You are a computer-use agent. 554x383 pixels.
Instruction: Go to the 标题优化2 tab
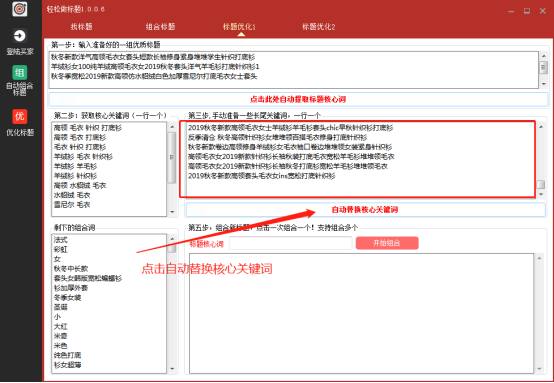(318, 27)
